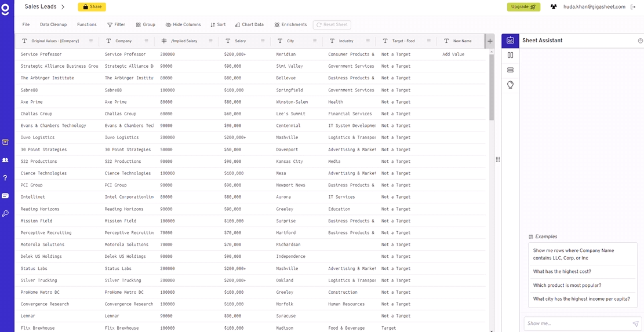Open the team members icon in sidebar
644x332 pixels.
(5, 160)
